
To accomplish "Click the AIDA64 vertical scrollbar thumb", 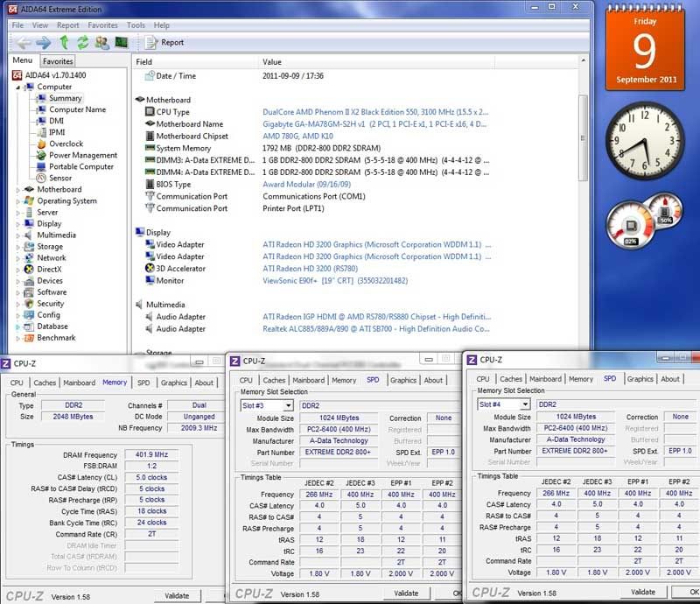I will 583,138.
